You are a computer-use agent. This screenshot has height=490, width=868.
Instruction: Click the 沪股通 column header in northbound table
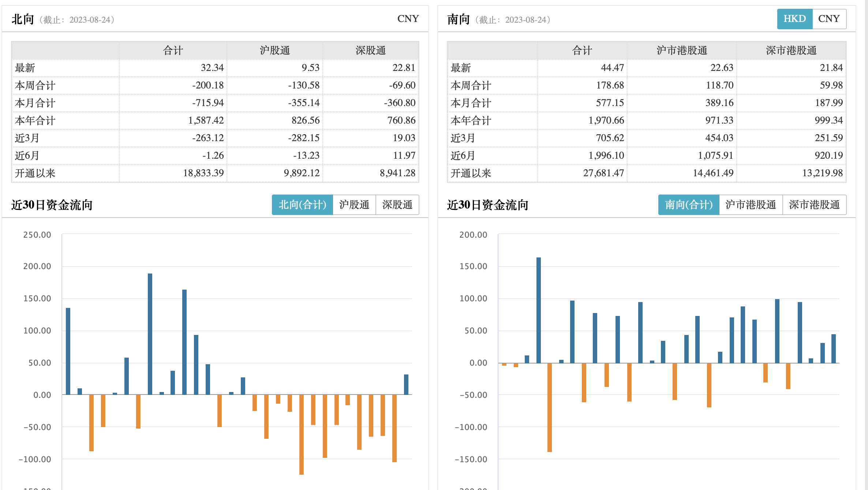[x=275, y=50]
